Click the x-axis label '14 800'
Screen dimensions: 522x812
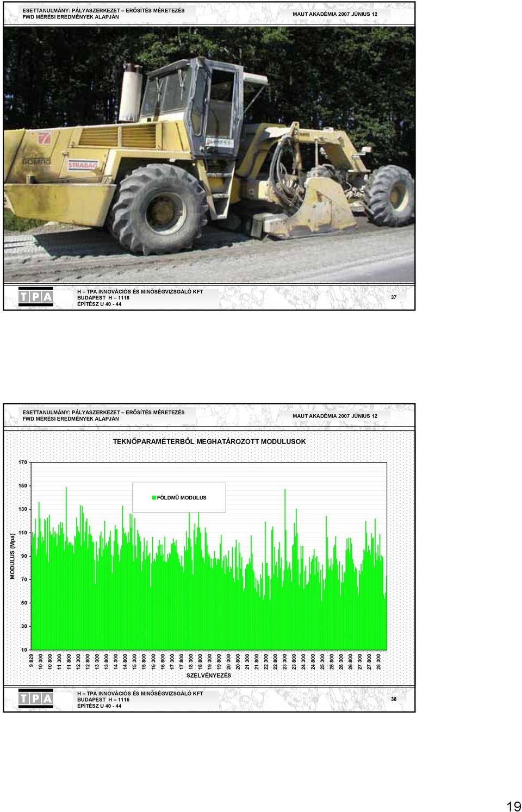126,661
